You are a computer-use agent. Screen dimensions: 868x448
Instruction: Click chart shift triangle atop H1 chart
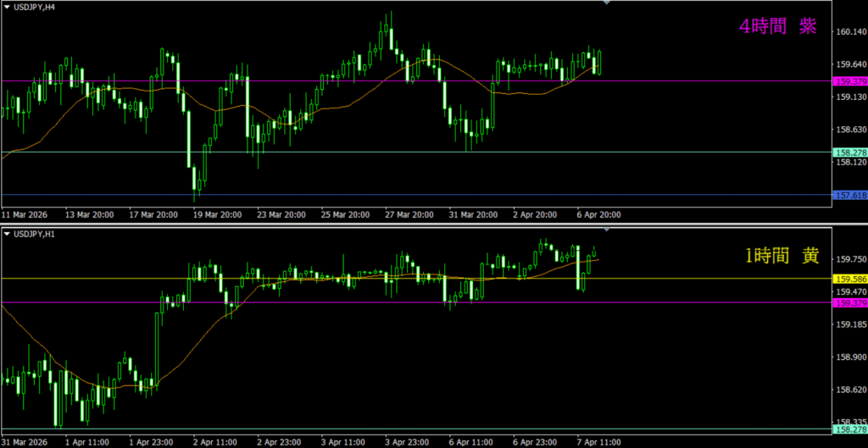click(x=606, y=230)
